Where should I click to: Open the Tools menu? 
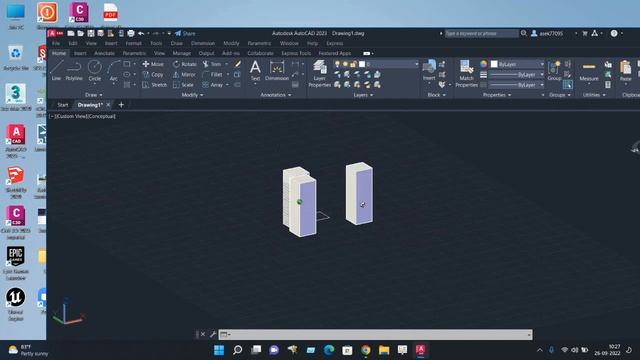156,43
